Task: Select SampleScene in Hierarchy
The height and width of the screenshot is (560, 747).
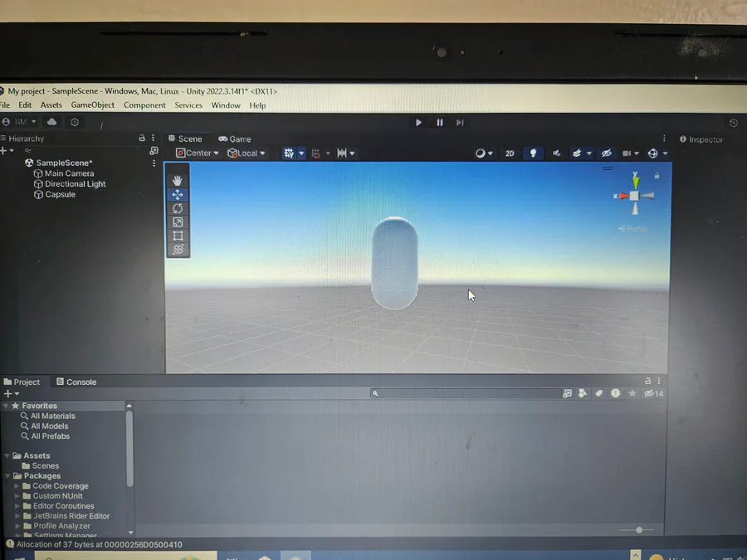Action: pyautogui.click(x=64, y=163)
